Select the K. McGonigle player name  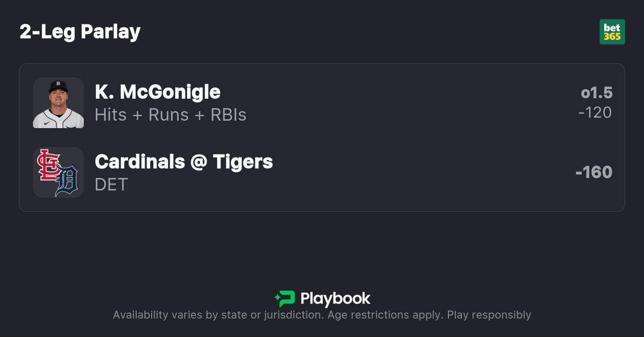pos(158,92)
